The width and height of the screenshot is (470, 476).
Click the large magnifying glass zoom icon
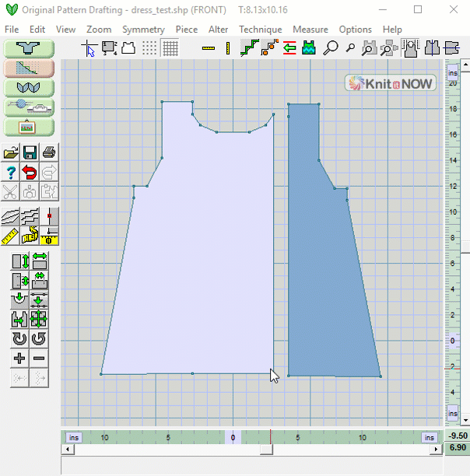331,48
